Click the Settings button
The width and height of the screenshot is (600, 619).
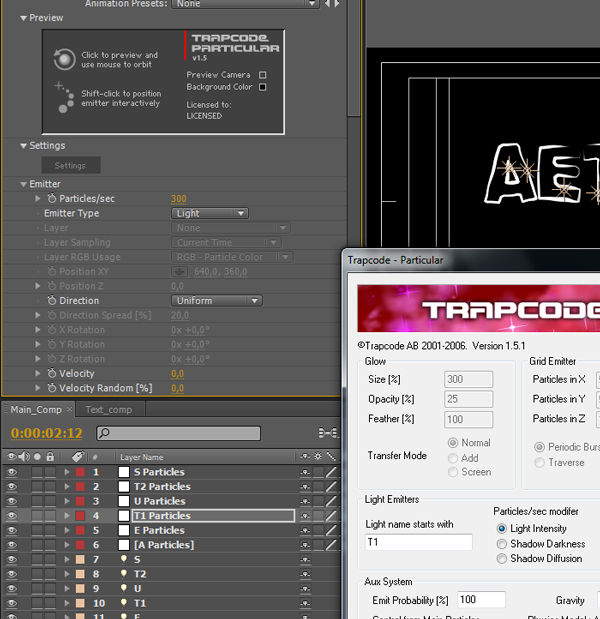tap(71, 165)
